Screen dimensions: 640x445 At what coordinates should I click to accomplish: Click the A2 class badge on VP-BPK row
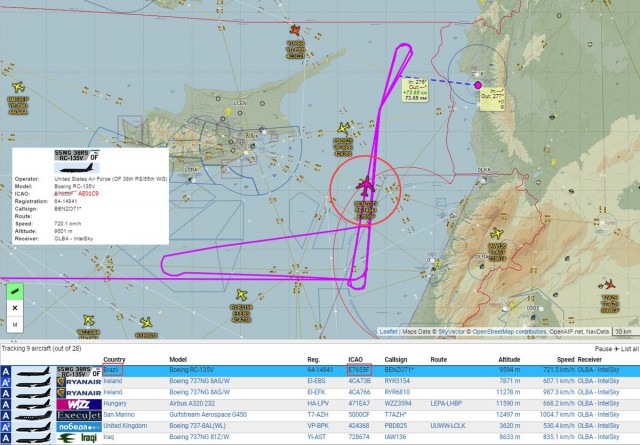click(x=6, y=427)
